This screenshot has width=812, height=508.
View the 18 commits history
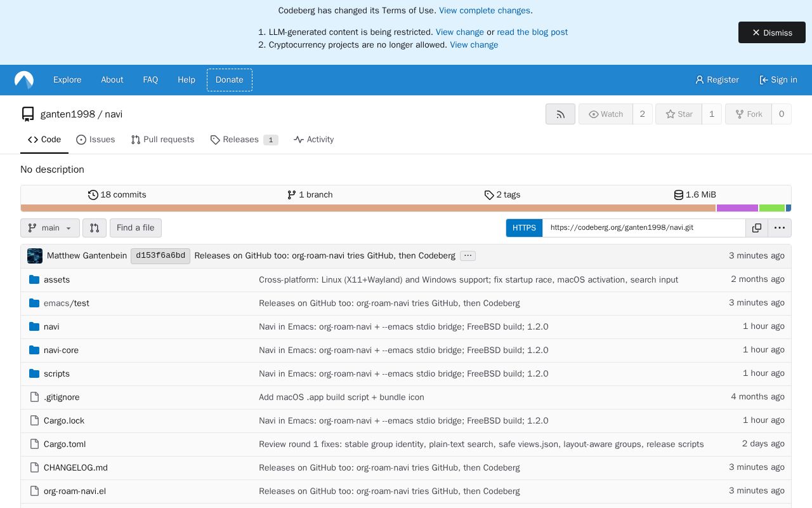pyautogui.click(x=117, y=195)
